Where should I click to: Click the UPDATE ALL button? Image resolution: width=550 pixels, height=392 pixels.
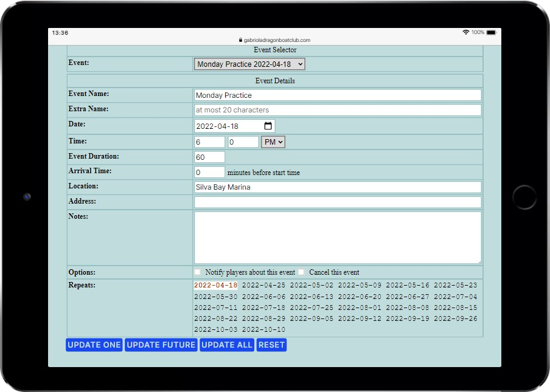tap(227, 345)
